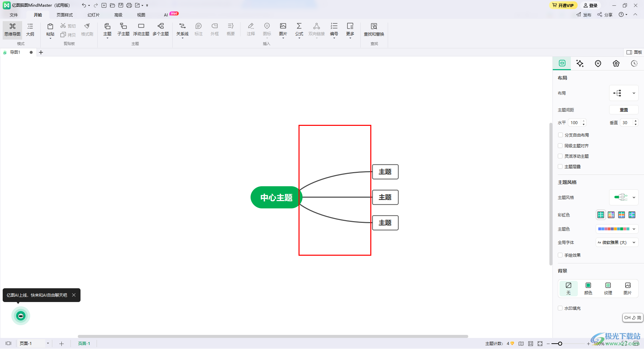Insert a subtopic (子主题)
This screenshot has height=349, width=644.
123,30
